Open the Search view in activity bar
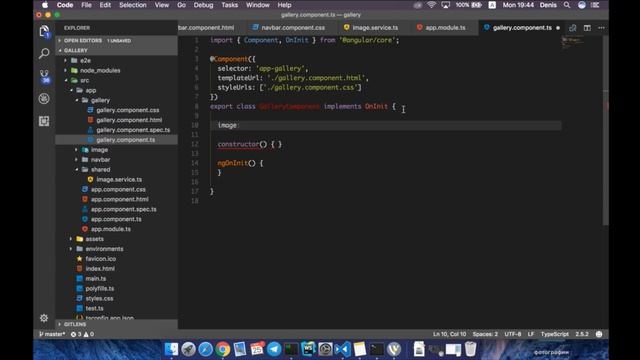The width and height of the screenshot is (640, 360). pyautogui.click(x=44, y=53)
